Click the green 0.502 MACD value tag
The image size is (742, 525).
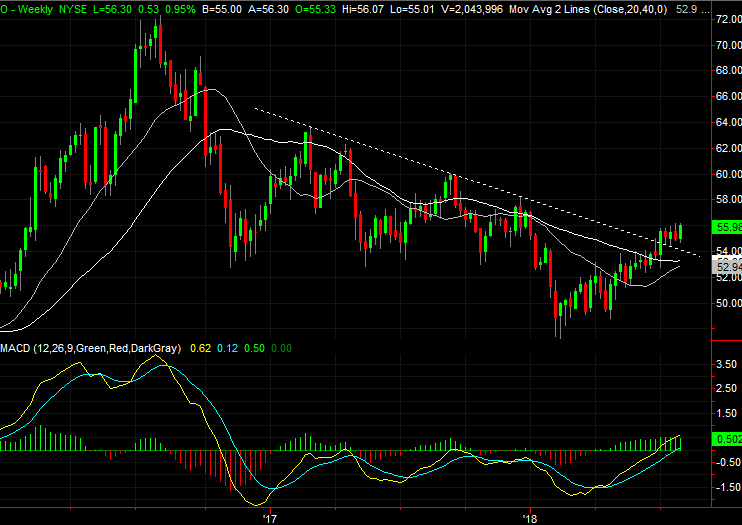click(x=727, y=439)
